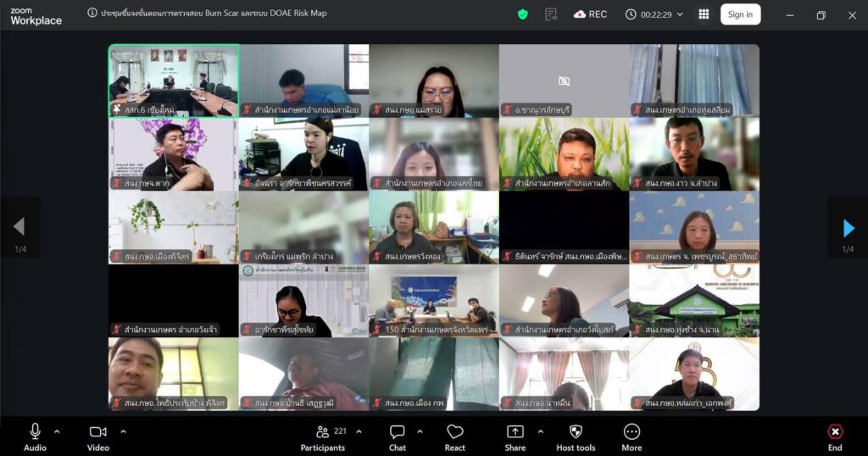Expand video options arrow next to Video
Screen dimensions: 868x456
coord(123,431)
